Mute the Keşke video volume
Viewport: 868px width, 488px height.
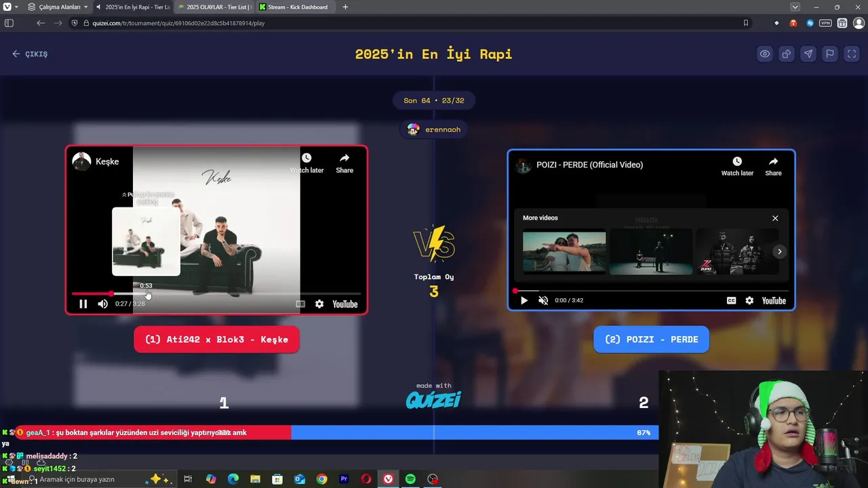[103, 304]
